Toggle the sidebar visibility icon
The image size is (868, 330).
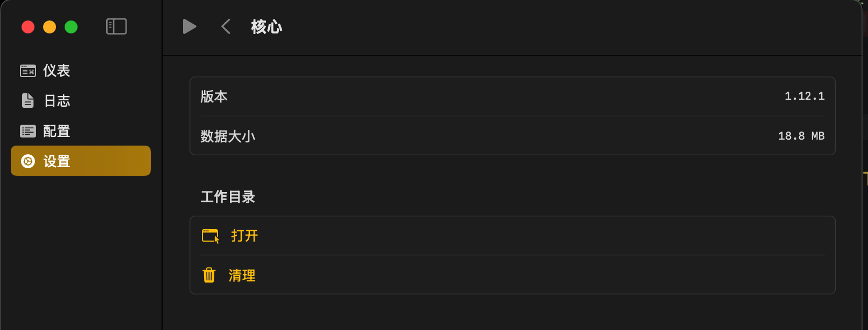click(116, 26)
